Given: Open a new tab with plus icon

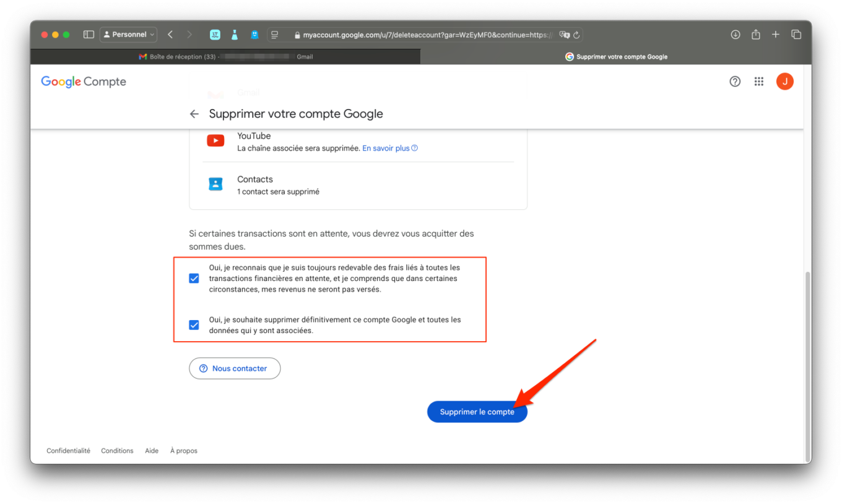Looking at the screenshot, I should pos(776,35).
